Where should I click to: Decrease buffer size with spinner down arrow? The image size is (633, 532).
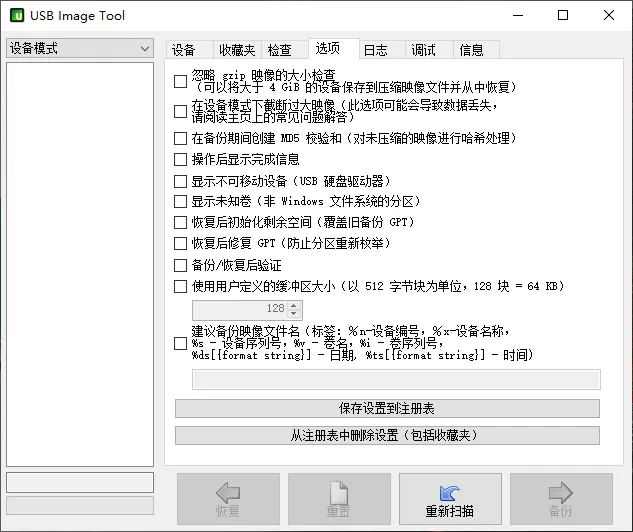[294, 314]
